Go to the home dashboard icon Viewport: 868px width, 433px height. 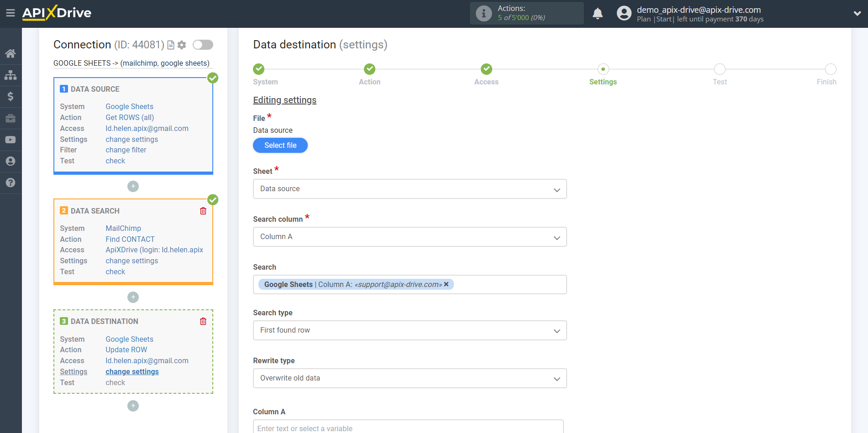pos(11,53)
